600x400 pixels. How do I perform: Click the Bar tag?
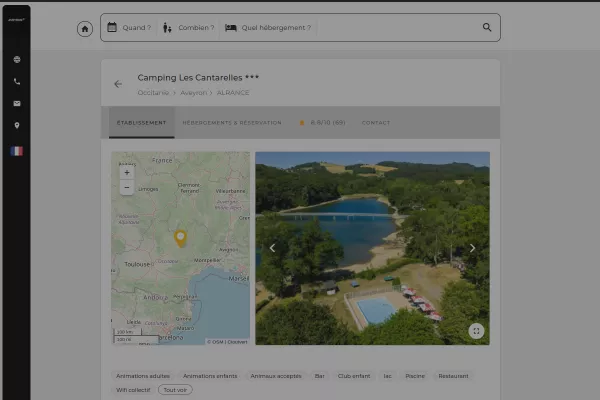coord(320,376)
